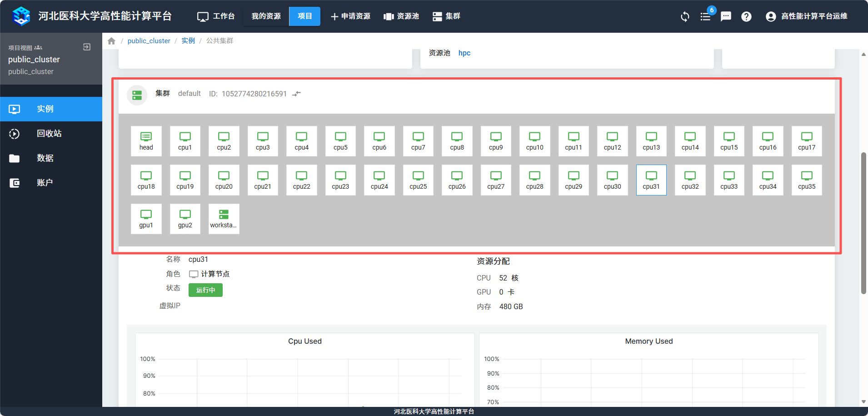This screenshot has width=868, height=416.
Task: Click the page vertical scrollbar
Action: 863,223
